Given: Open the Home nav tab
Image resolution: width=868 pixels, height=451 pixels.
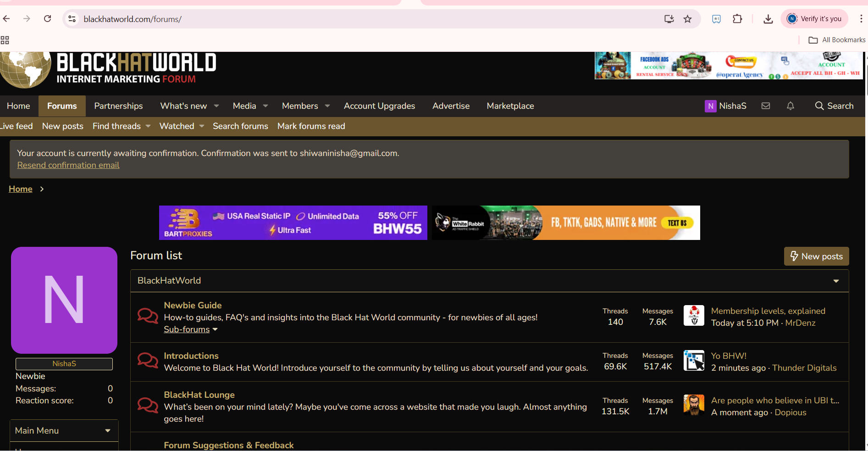Looking at the screenshot, I should pyautogui.click(x=18, y=106).
